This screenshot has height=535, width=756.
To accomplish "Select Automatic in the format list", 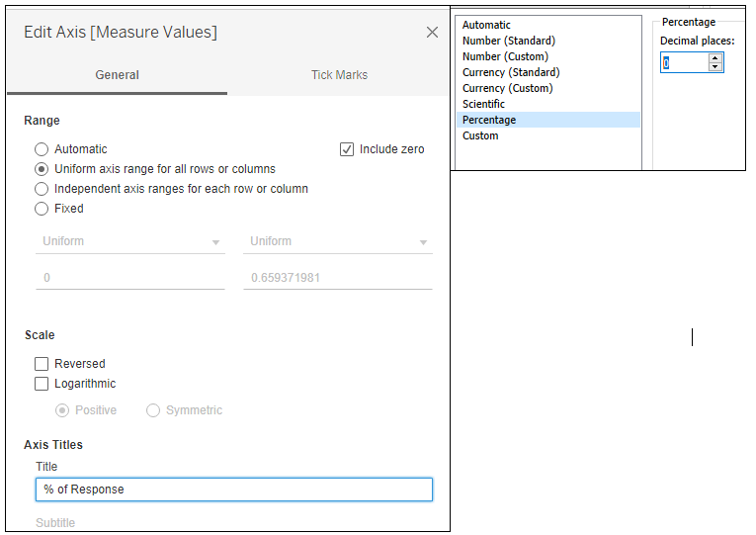I will (486, 25).
